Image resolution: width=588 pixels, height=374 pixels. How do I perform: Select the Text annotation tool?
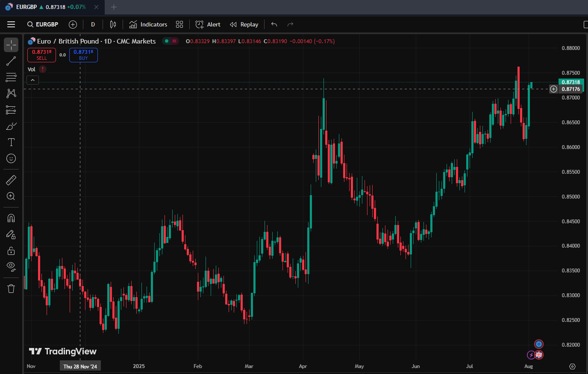11,142
